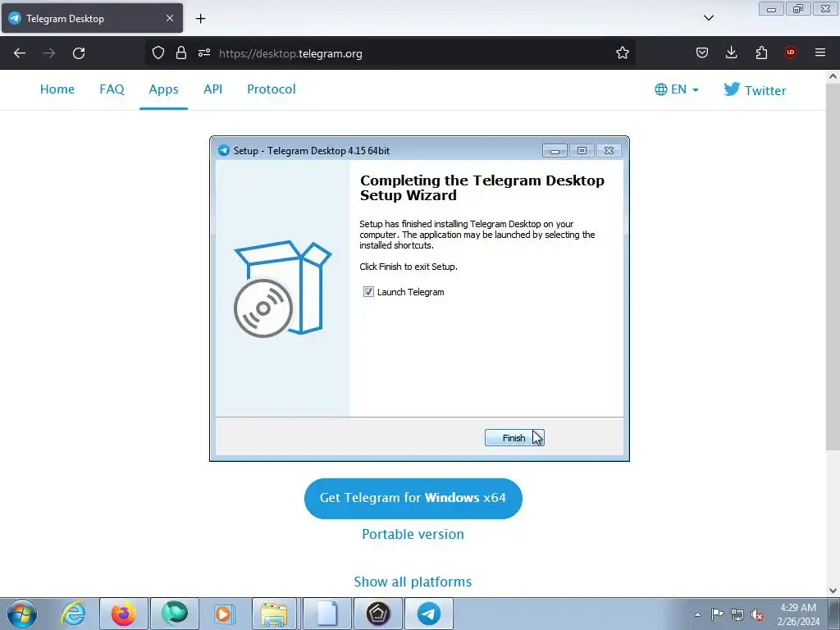Close the Telegram Desktop browser tab
This screenshot has height=630, width=840.
tap(170, 18)
